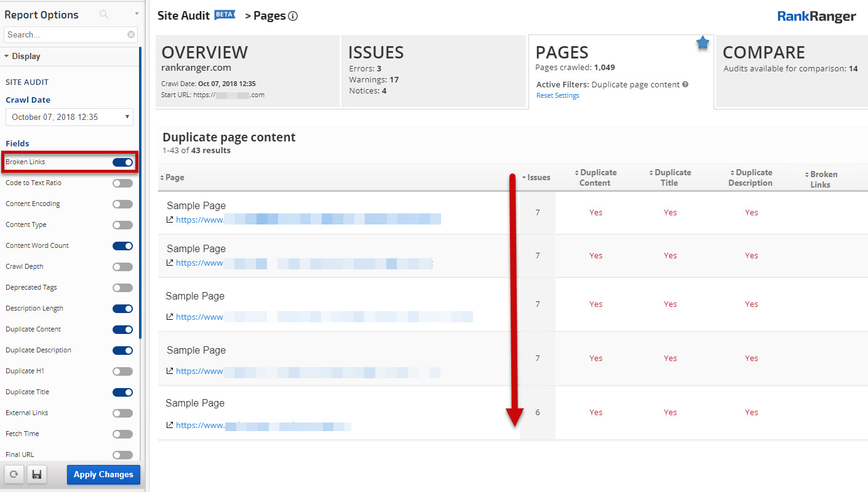Open the Crawl Date dropdown
This screenshot has height=492, width=868.
click(x=70, y=117)
